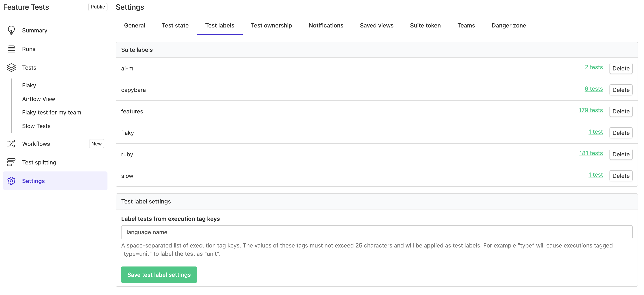This screenshot has height=295, width=644.
Task: View the 181 tests tagged ruby
Action: 591,153
